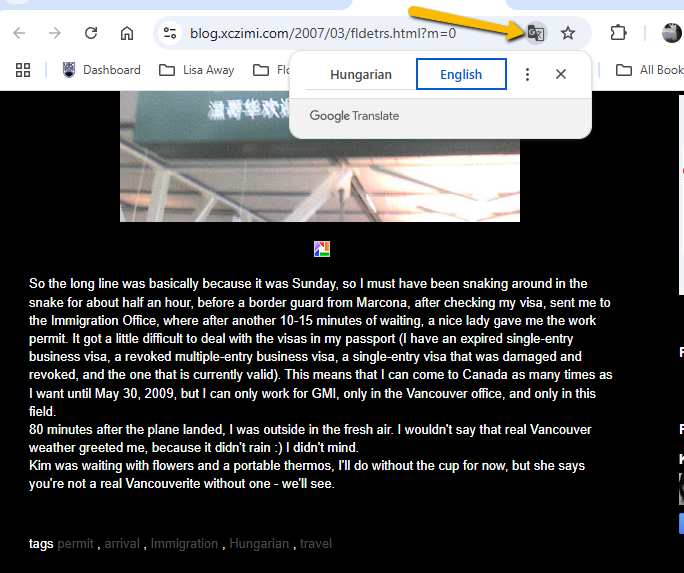Open the bookmark folder starting with Fl
Image resolution: width=684 pixels, height=573 pixels.
click(271, 70)
